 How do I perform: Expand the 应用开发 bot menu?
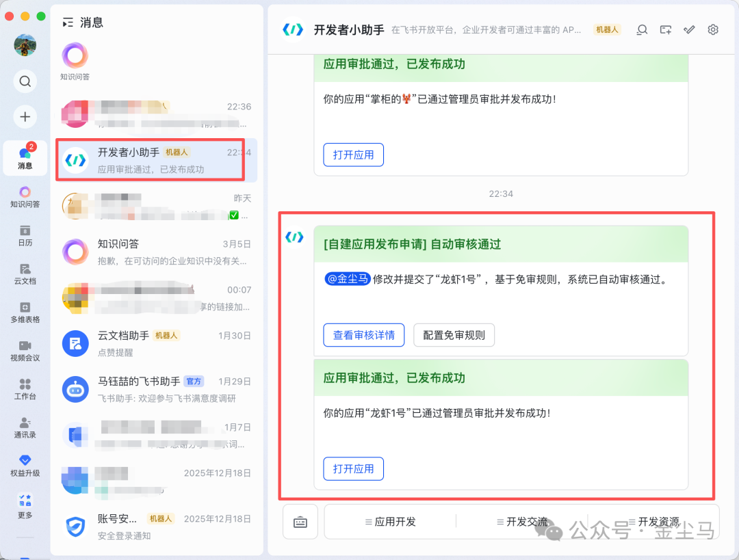(390, 522)
